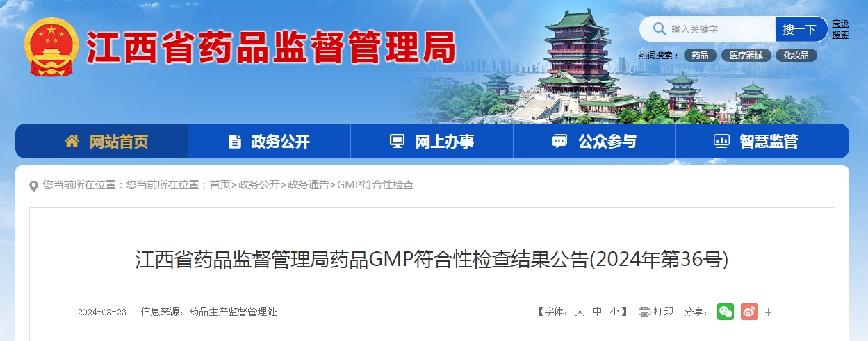Open the 网上办事 navigation tab
Screen dimensions: 868x341
(x=432, y=141)
